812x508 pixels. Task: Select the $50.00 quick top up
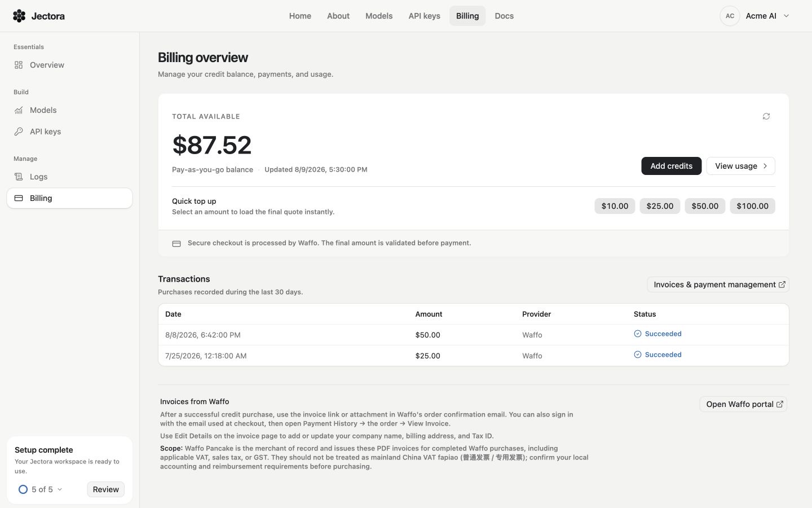tap(705, 206)
